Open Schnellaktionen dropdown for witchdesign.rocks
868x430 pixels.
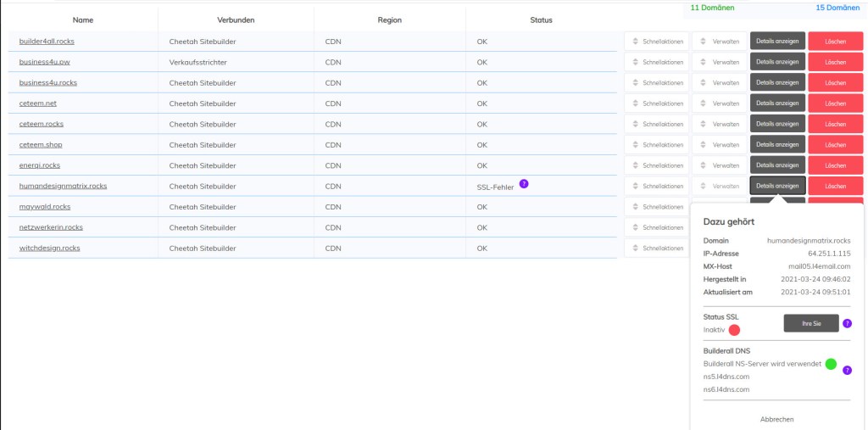[x=656, y=249]
